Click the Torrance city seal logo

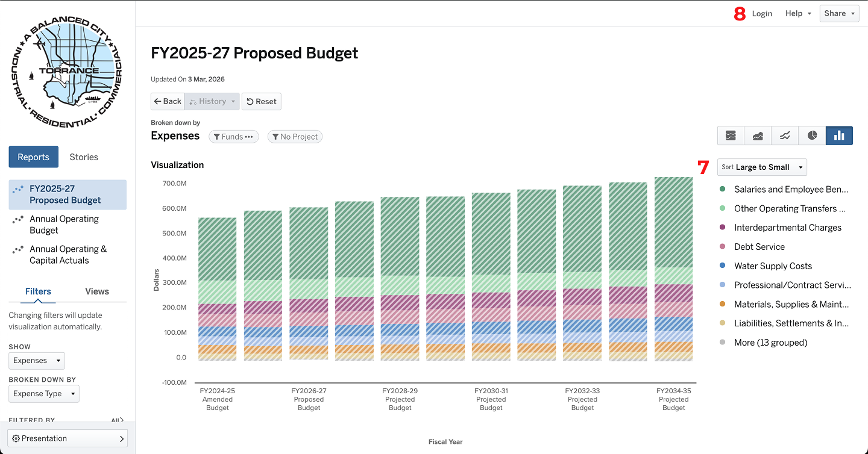[66, 72]
